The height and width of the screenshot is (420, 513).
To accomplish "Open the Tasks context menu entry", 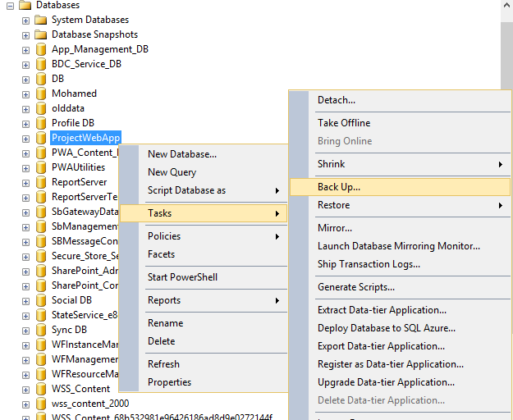I will pos(160,213).
